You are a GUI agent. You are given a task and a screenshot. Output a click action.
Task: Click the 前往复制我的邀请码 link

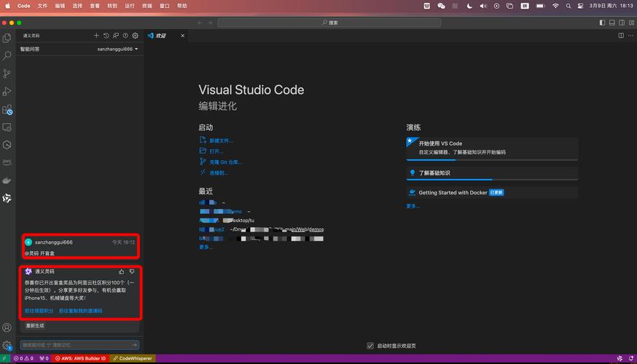point(80,311)
